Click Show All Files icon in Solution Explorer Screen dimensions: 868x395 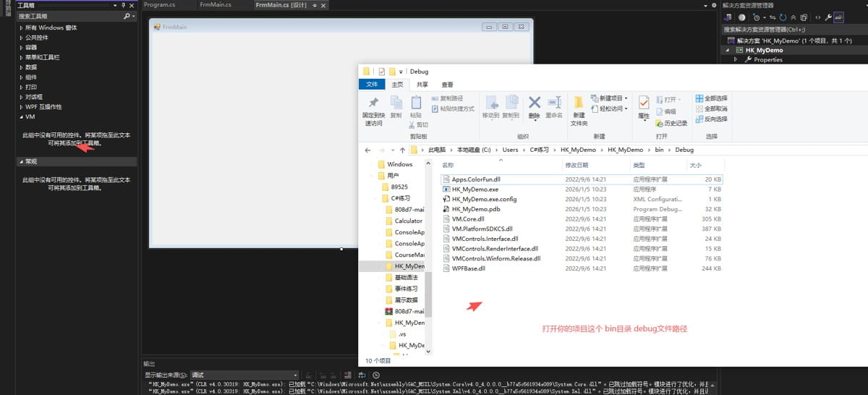pos(803,17)
